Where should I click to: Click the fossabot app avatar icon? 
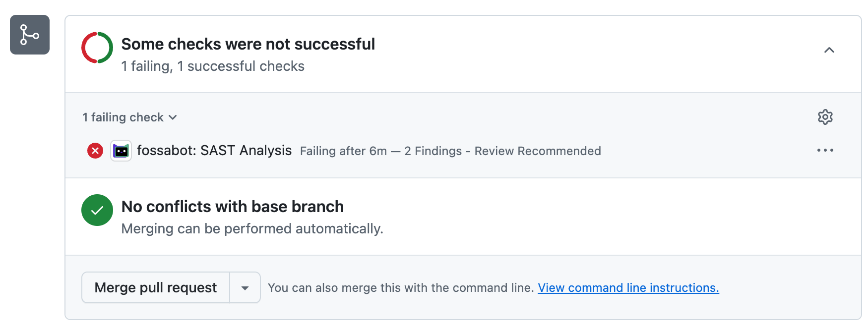point(121,151)
